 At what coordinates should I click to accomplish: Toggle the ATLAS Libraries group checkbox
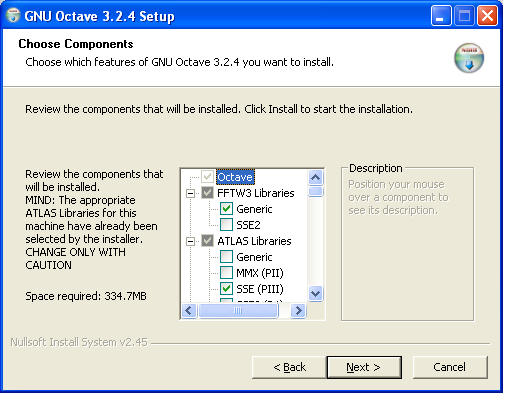(207, 241)
